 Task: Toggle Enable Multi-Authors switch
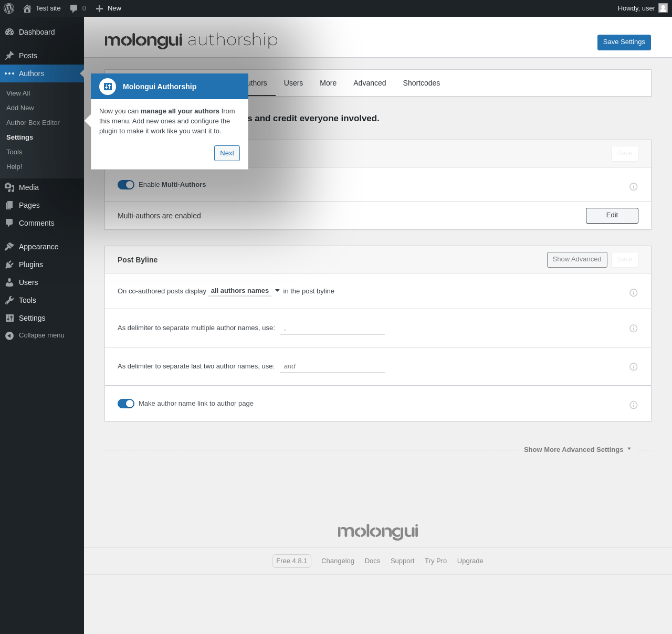coord(126,185)
